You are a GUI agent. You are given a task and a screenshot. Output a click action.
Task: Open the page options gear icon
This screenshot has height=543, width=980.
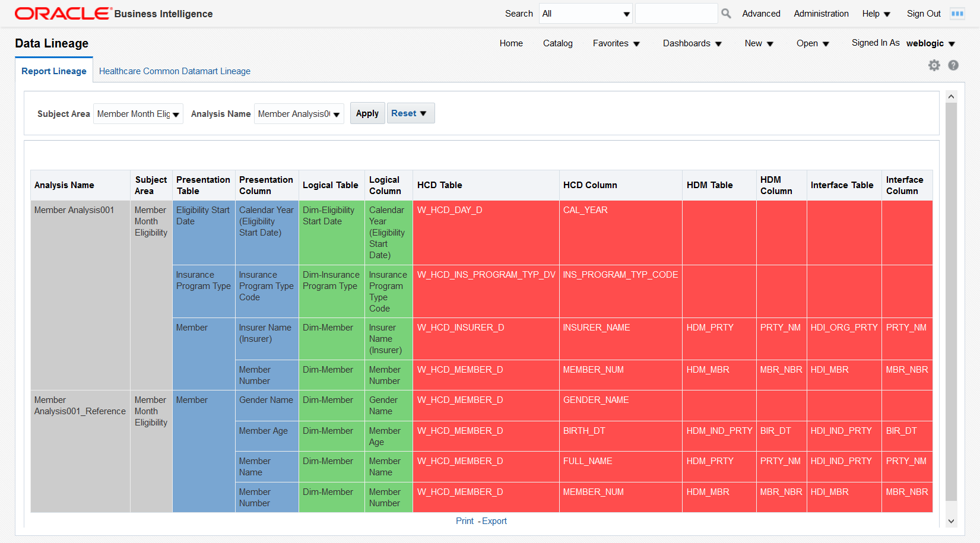(x=934, y=65)
